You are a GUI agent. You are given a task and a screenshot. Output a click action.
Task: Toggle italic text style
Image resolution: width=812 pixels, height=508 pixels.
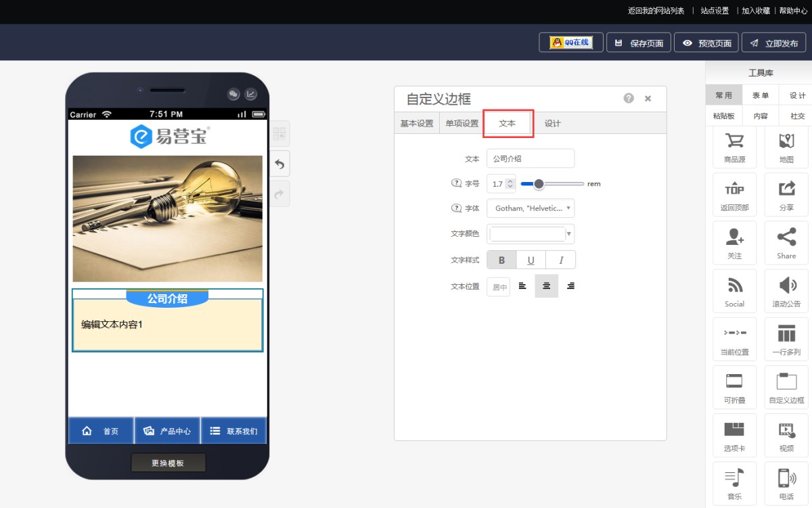561,260
